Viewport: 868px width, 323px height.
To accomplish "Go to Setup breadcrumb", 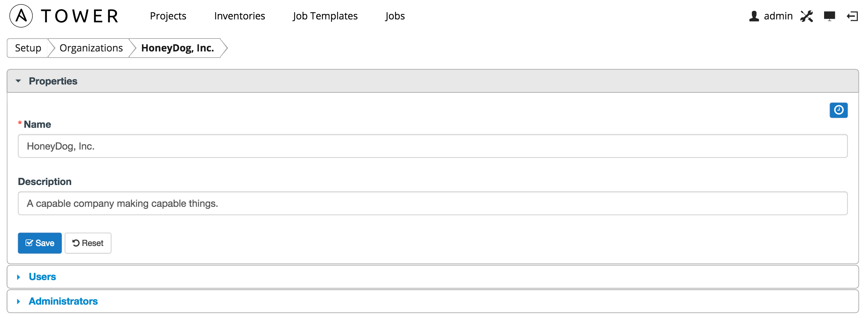I will (28, 48).
